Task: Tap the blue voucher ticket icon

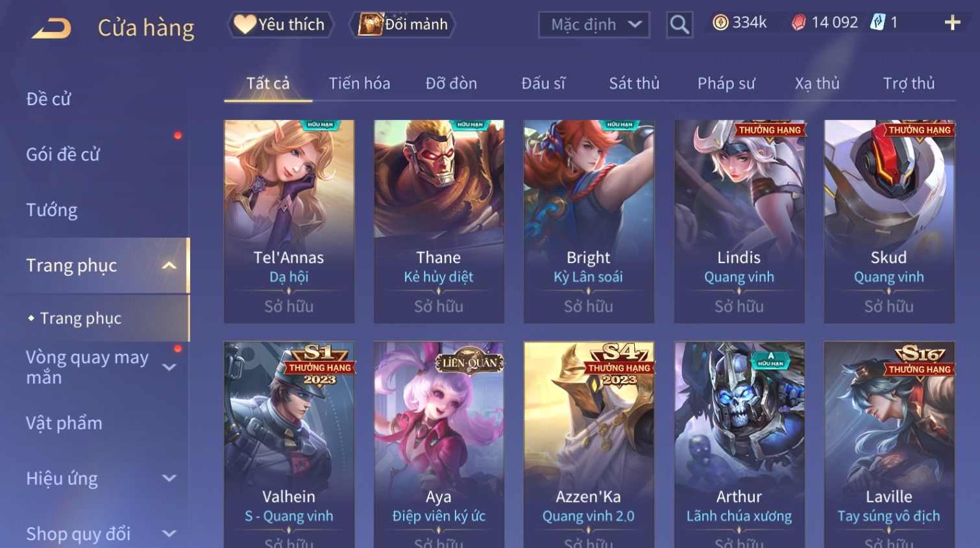Action: pyautogui.click(x=877, y=23)
